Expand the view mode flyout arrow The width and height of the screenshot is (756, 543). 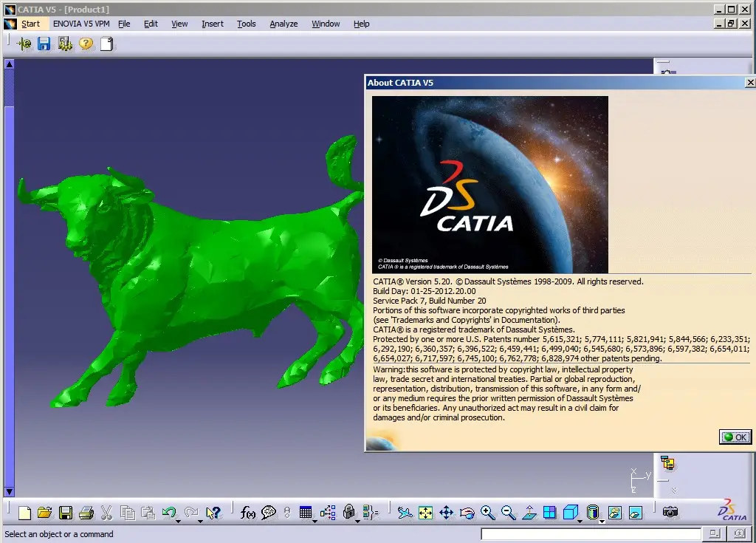click(602, 522)
